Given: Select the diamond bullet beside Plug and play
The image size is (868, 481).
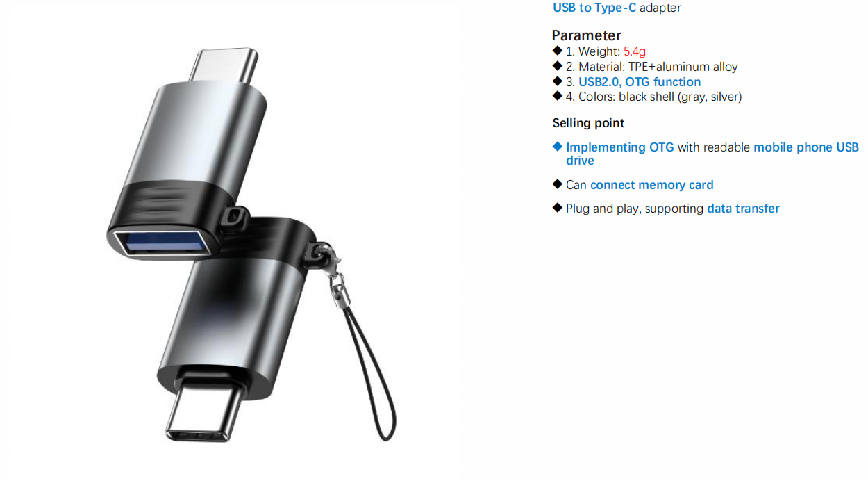Looking at the screenshot, I should [x=557, y=208].
